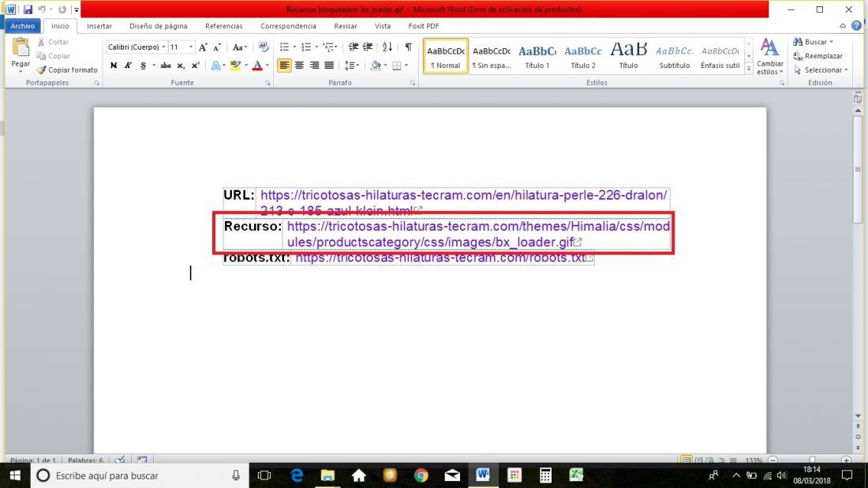Switch to the Referencias tab
The width and height of the screenshot is (868, 488).
pos(223,26)
